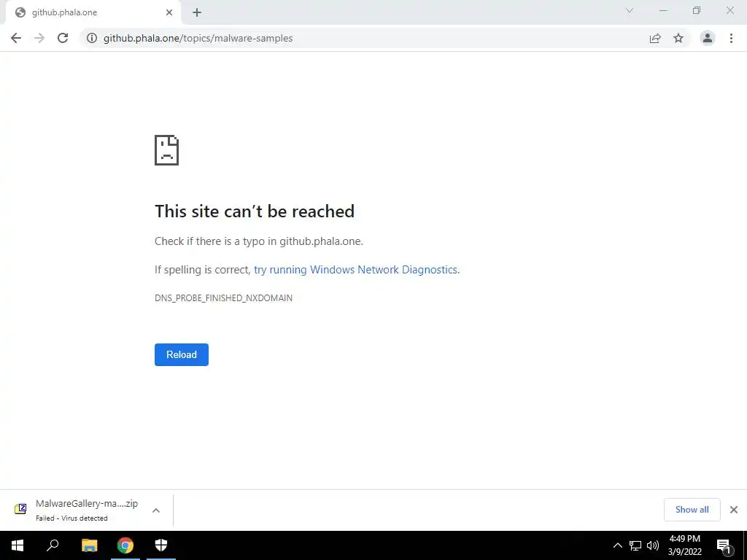Open a new tab with plus icon
This screenshot has width=747, height=560.
pos(197,13)
